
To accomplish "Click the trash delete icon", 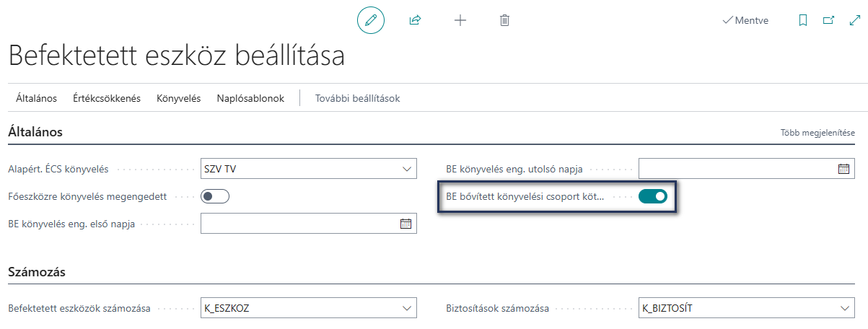I will point(504,20).
